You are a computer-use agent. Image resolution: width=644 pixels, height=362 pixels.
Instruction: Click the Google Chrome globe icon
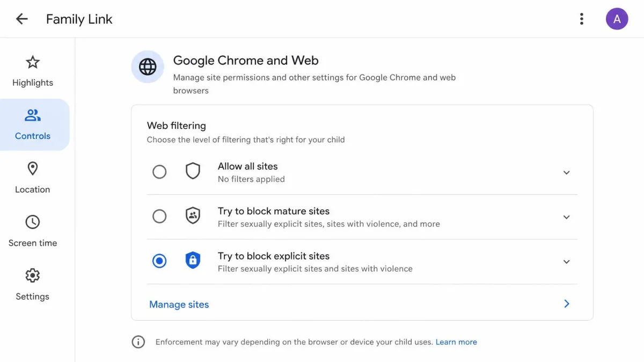148,67
